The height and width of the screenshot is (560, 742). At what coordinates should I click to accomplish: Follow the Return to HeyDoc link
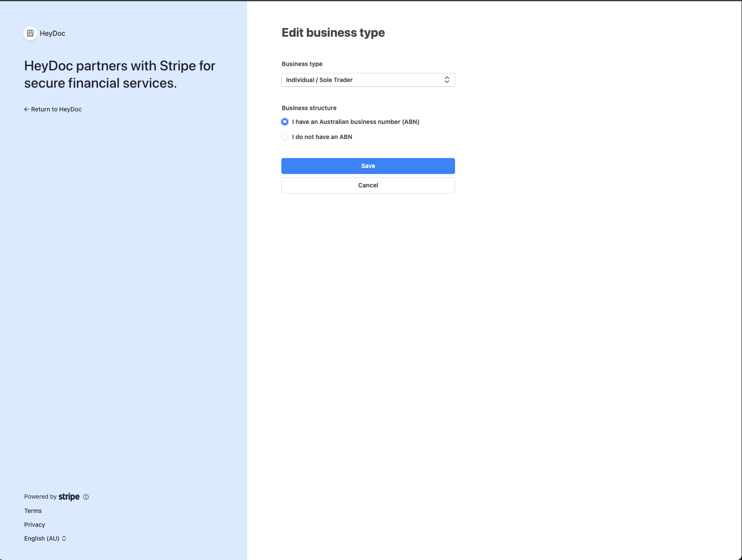[56, 109]
